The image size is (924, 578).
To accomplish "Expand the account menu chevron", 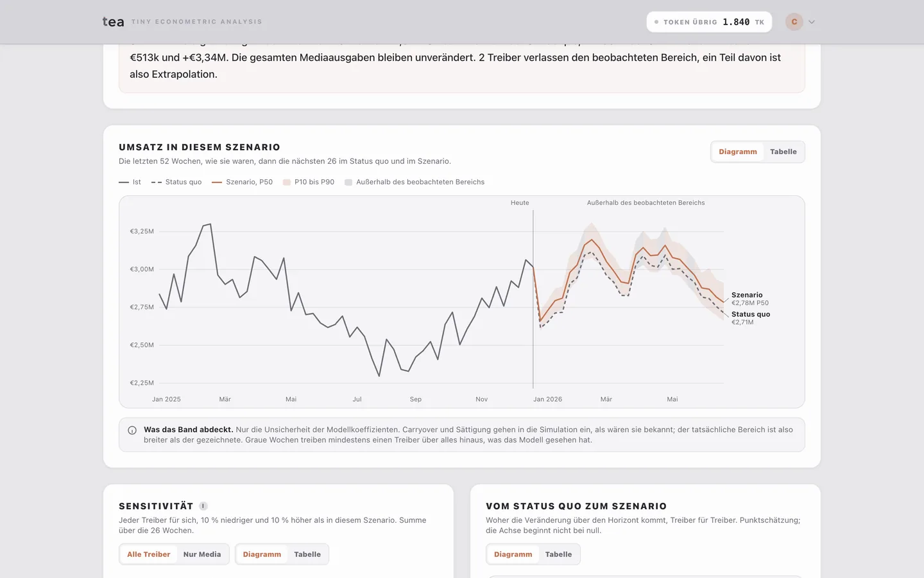I will [812, 22].
